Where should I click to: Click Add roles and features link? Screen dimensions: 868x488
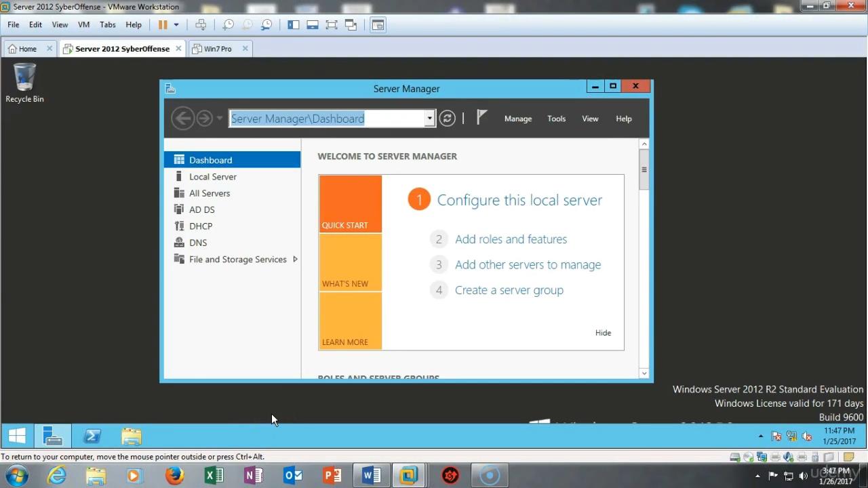pyautogui.click(x=511, y=239)
